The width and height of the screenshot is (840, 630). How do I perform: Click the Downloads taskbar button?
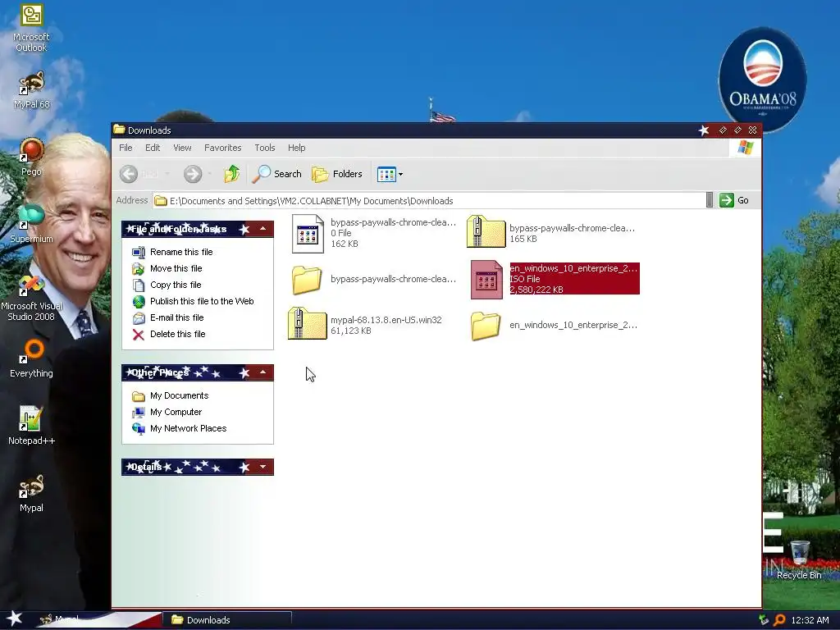click(227, 620)
